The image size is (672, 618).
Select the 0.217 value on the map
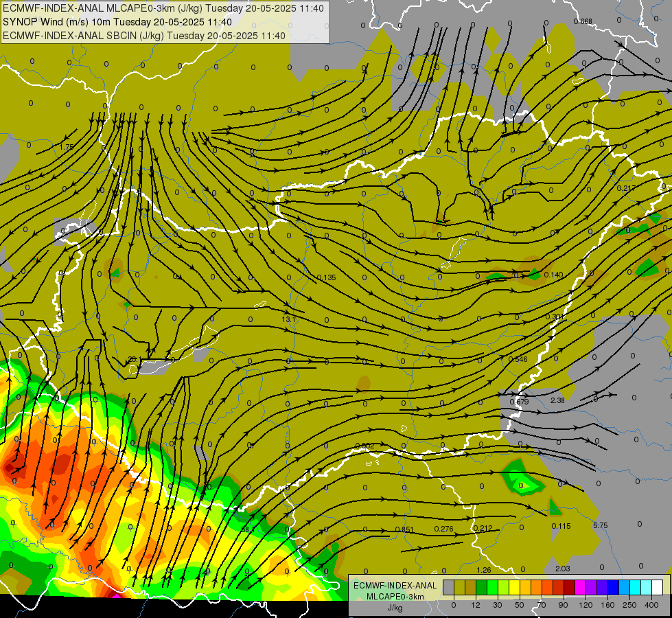(626, 188)
